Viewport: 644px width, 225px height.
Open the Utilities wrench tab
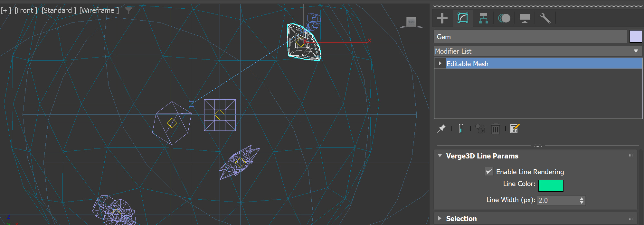coord(545,18)
